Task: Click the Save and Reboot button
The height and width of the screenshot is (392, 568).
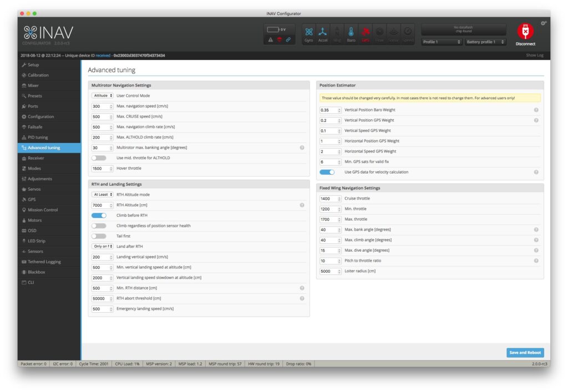Action: pyautogui.click(x=525, y=353)
